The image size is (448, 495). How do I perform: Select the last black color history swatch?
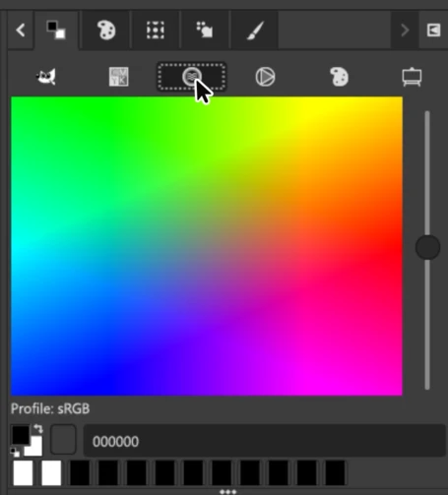point(335,473)
